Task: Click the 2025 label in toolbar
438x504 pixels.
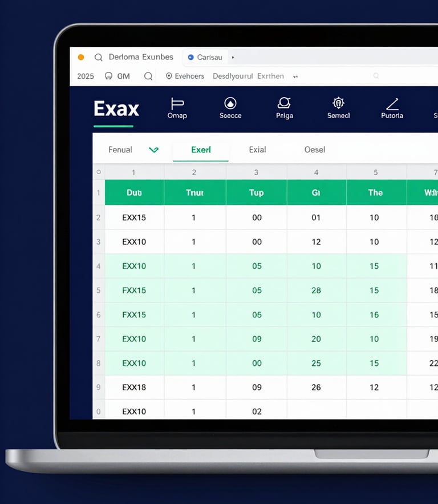Action: [x=86, y=76]
